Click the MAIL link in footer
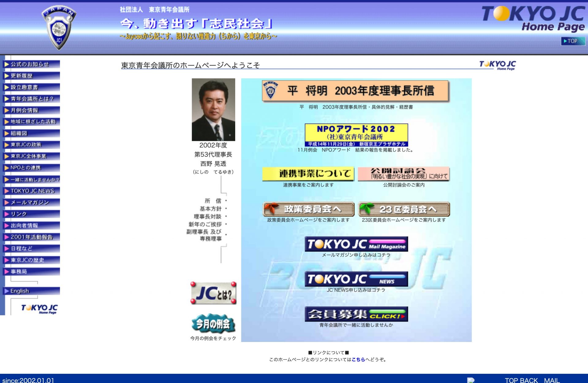The height and width of the screenshot is (383, 588). (552, 380)
